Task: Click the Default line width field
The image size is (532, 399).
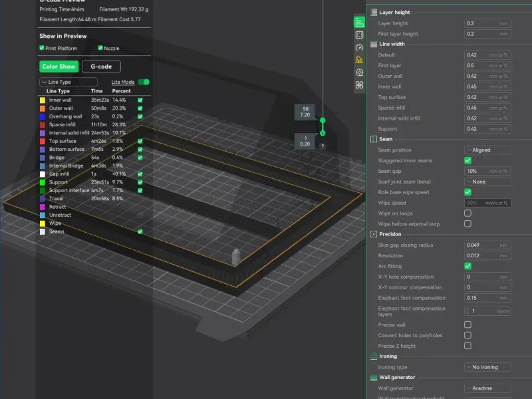Action: click(487, 55)
